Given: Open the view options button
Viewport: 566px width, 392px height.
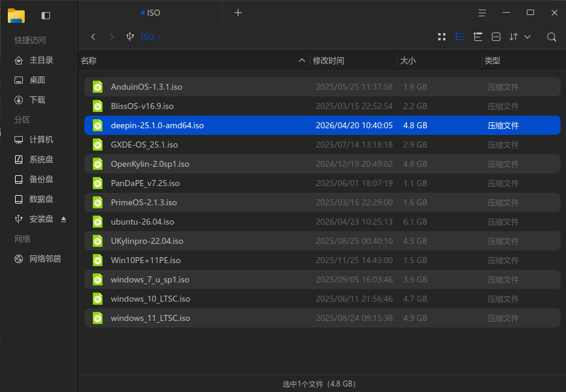Looking at the screenshot, I should click(496, 37).
